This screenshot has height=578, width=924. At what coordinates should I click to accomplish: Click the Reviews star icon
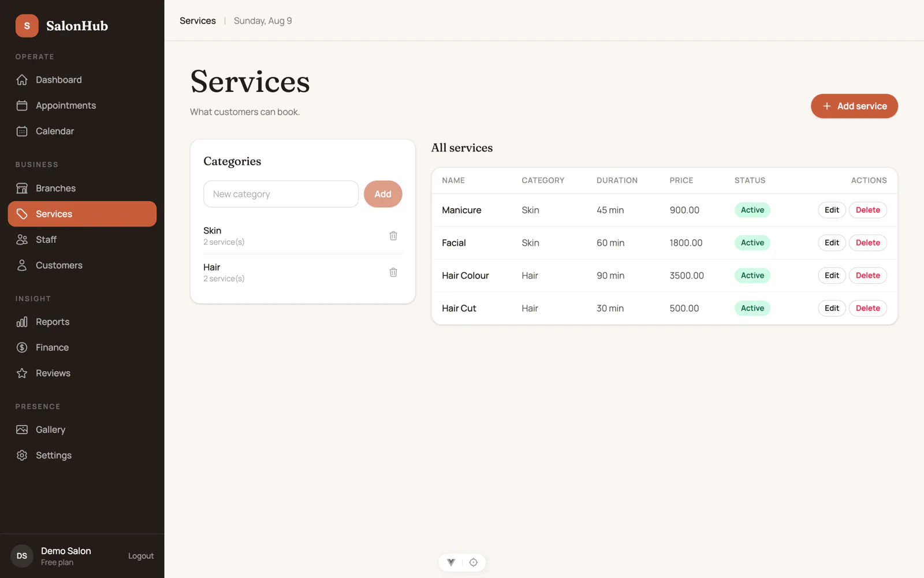(x=22, y=373)
